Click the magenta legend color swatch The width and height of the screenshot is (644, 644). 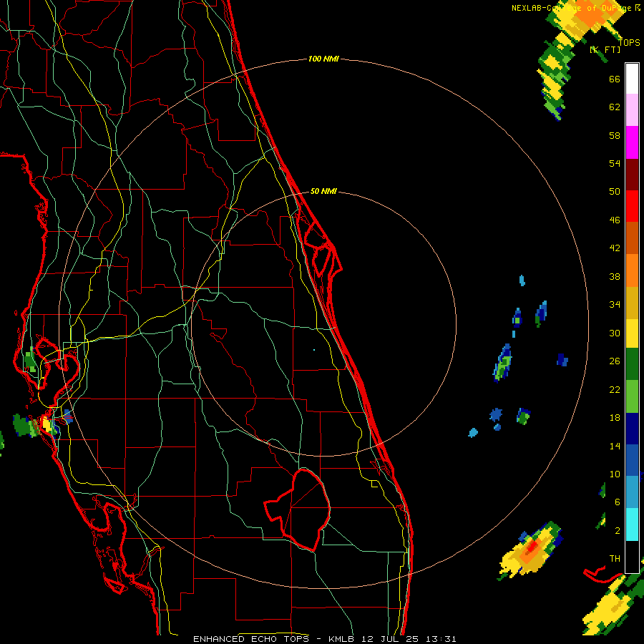(632, 142)
